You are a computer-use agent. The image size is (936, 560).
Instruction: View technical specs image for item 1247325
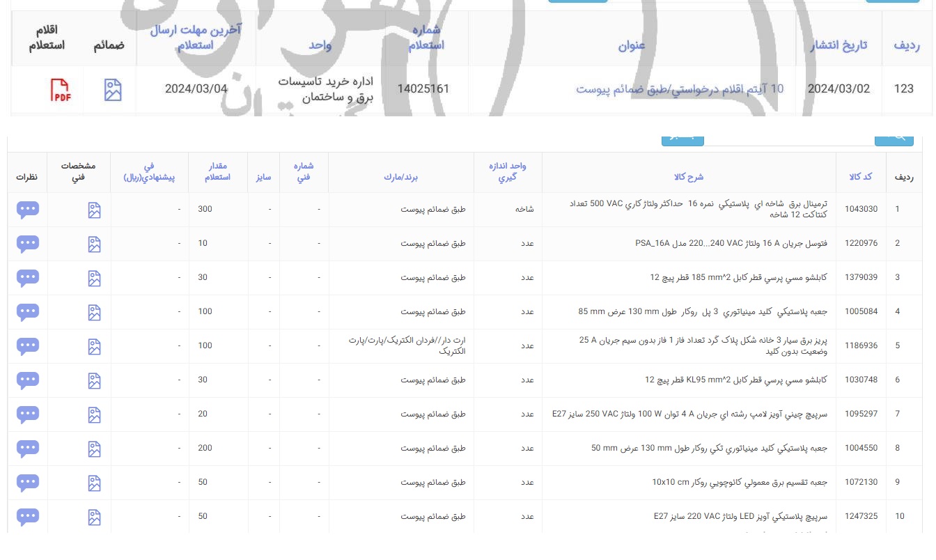pos(95,517)
